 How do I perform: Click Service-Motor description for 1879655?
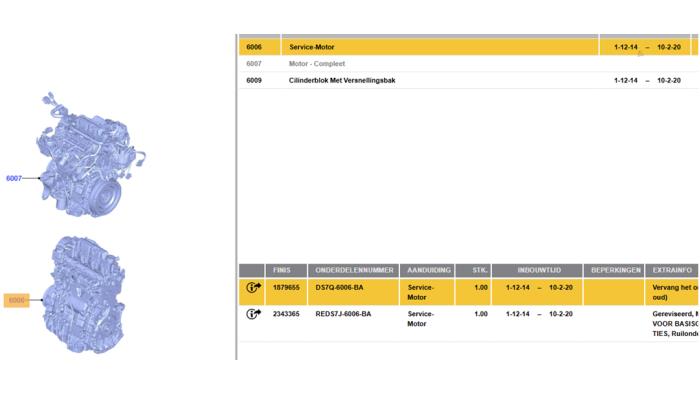click(421, 292)
